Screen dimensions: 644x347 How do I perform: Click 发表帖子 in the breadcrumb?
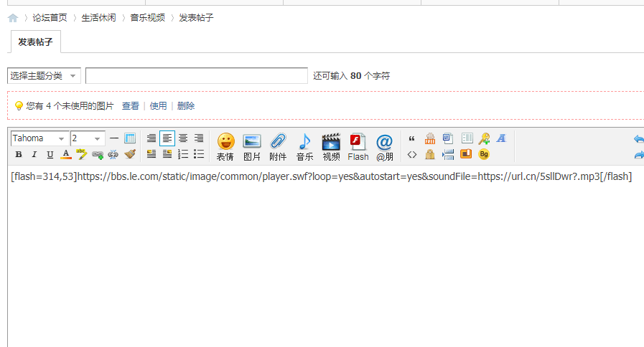coord(196,18)
